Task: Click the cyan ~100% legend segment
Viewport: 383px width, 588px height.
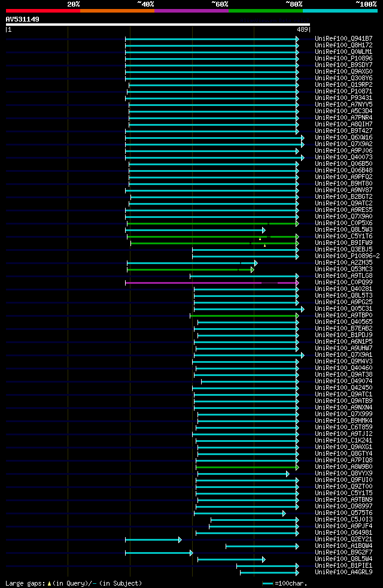Action: [340, 11]
